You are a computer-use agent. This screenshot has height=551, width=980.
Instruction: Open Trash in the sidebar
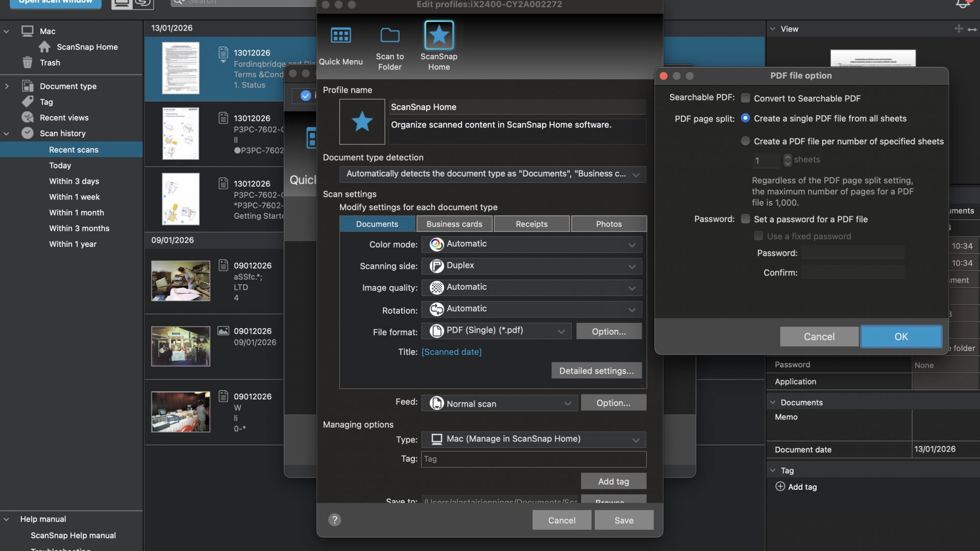(50, 63)
